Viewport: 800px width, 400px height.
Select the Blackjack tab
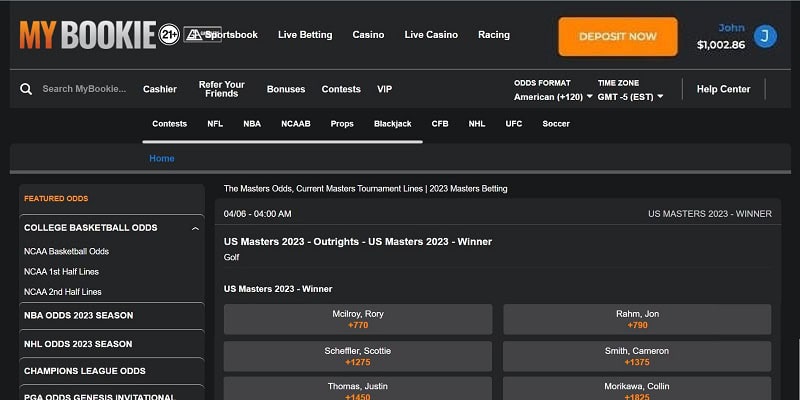tap(393, 124)
